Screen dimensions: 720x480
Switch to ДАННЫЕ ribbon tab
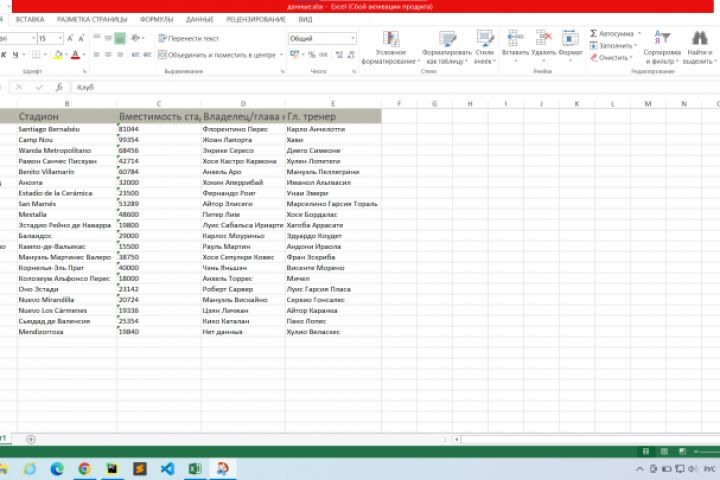tap(200, 19)
